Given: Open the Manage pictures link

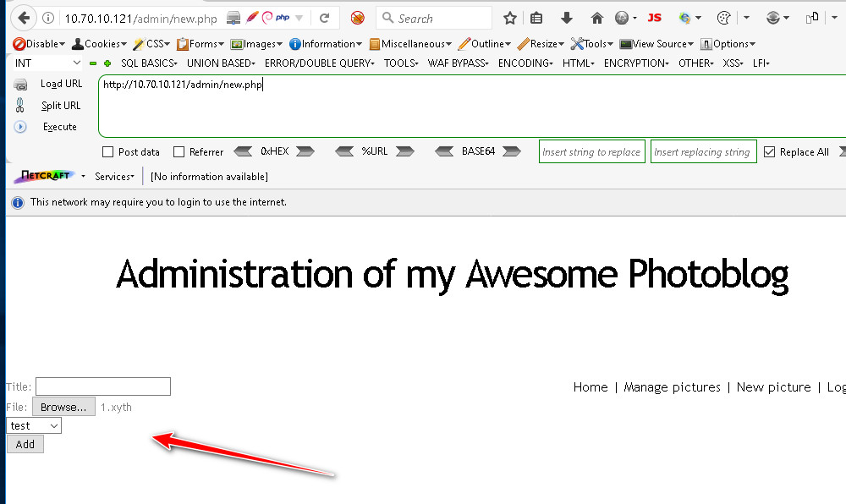Looking at the screenshot, I should click(672, 387).
